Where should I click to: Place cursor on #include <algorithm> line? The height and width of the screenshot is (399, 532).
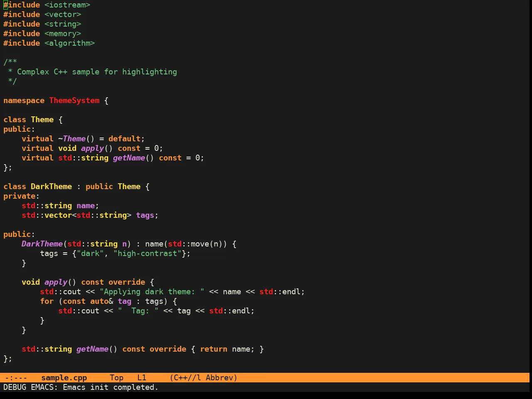(x=49, y=43)
